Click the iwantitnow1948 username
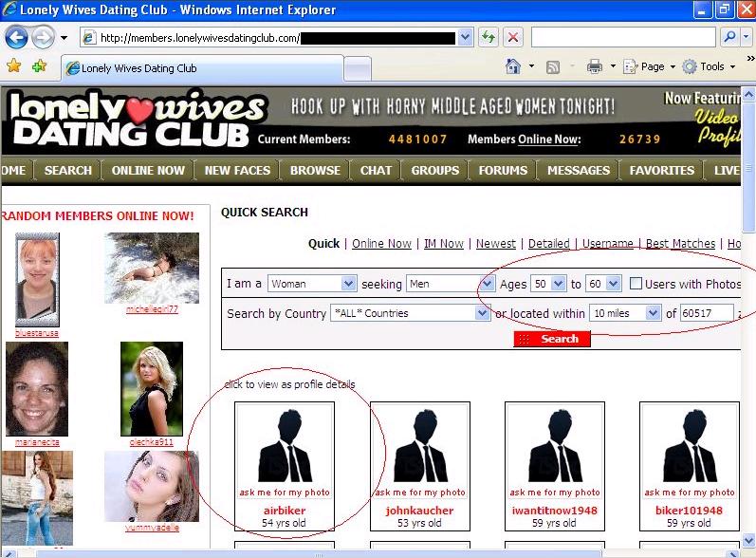 click(x=555, y=511)
